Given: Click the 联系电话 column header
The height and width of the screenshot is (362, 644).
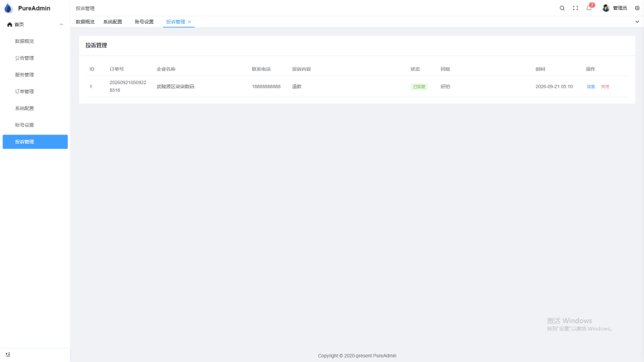Looking at the screenshot, I should click(x=261, y=69).
